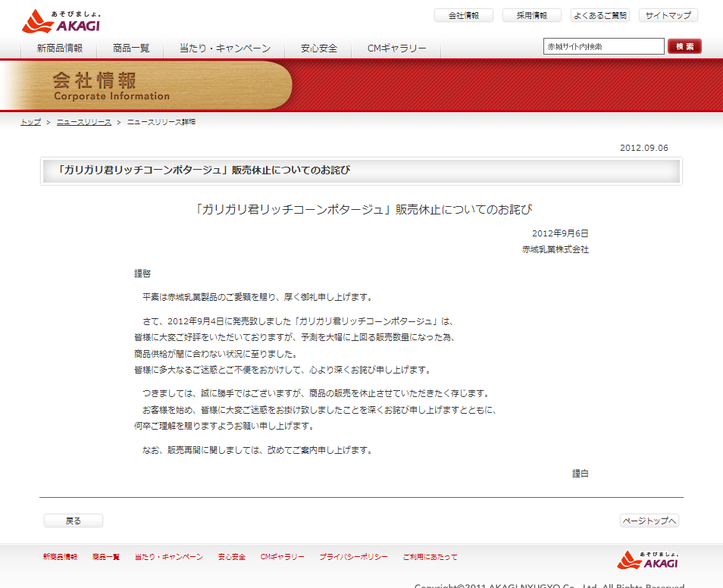Open よくあるご質問 page
This screenshot has width=723, height=588.
(x=599, y=15)
